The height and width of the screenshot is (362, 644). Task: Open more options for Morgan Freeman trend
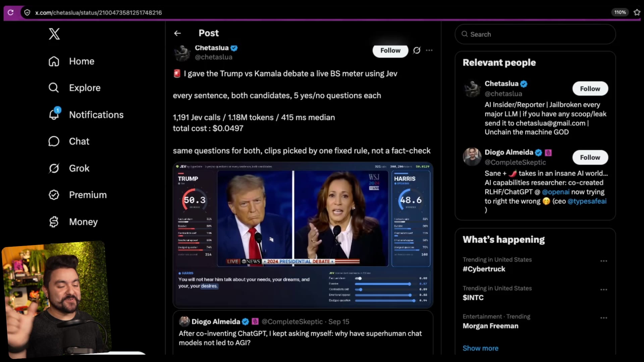(x=603, y=318)
